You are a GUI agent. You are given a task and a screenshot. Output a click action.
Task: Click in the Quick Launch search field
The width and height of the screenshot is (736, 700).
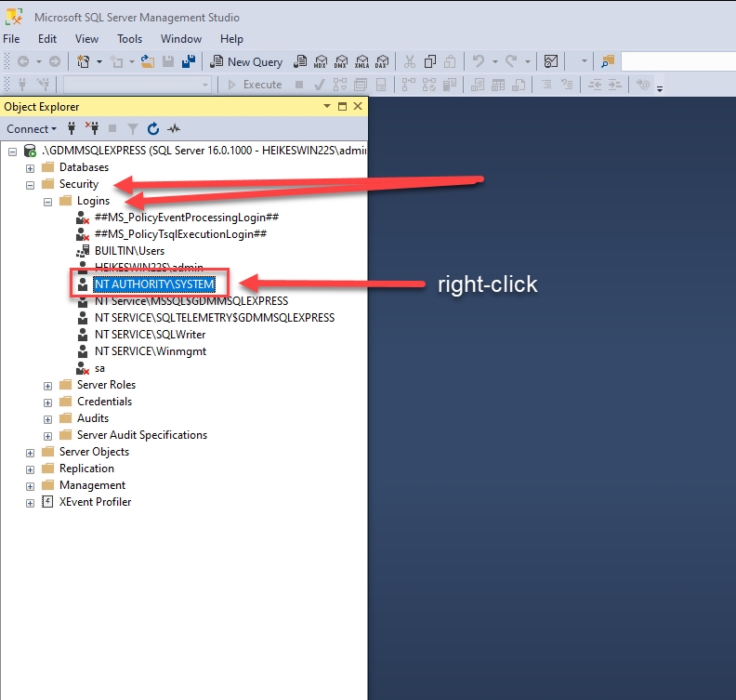point(678,61)
